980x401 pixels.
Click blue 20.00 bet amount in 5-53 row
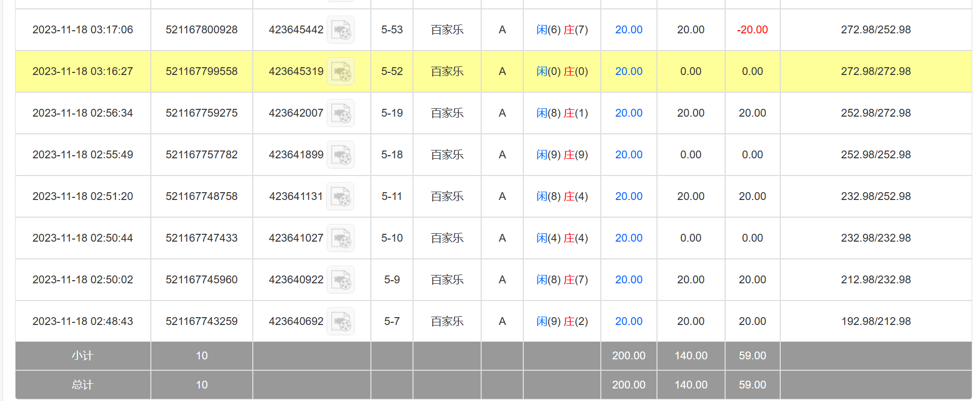628,30
